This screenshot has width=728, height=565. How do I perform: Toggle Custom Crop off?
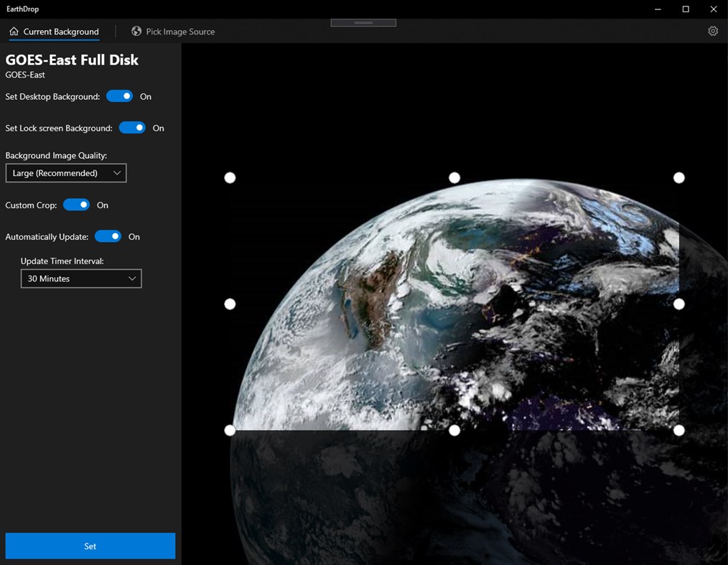(76, 205)
